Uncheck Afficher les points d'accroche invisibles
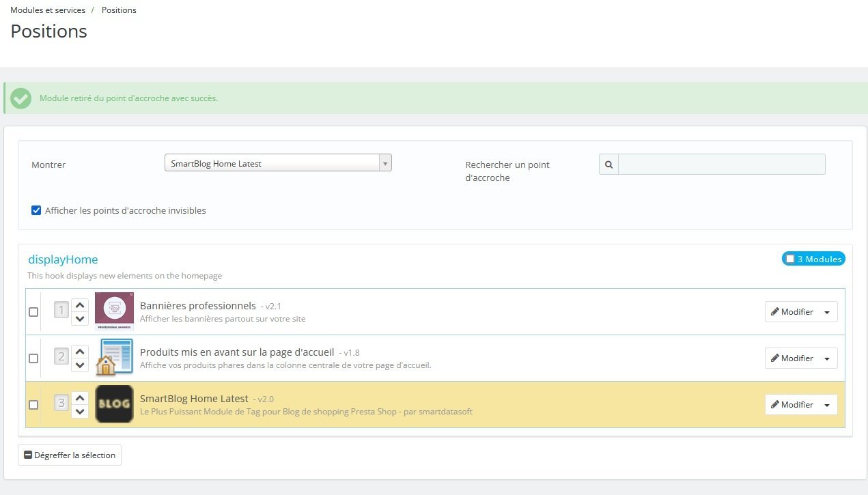This screenshot has height=495, width=868. [x=36, y=210]
